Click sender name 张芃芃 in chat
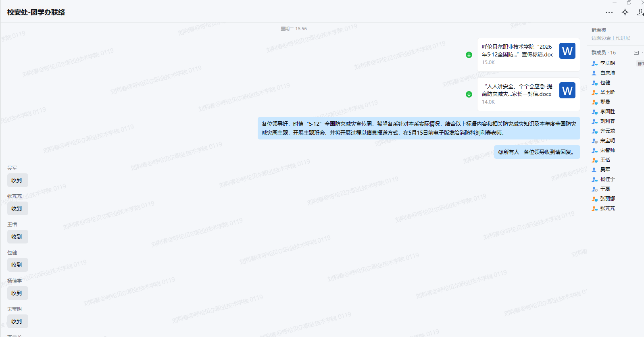This screenshot has height=337, width=644. 15,196
